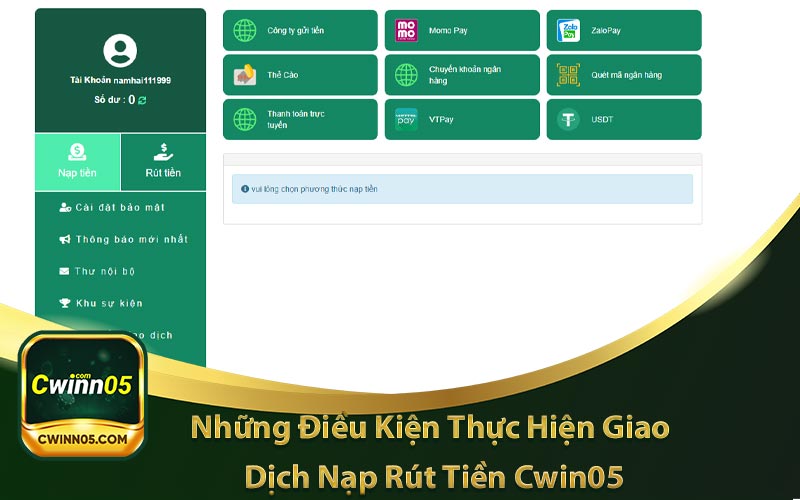Click the megaphone notification icon

tap(65, 239)
